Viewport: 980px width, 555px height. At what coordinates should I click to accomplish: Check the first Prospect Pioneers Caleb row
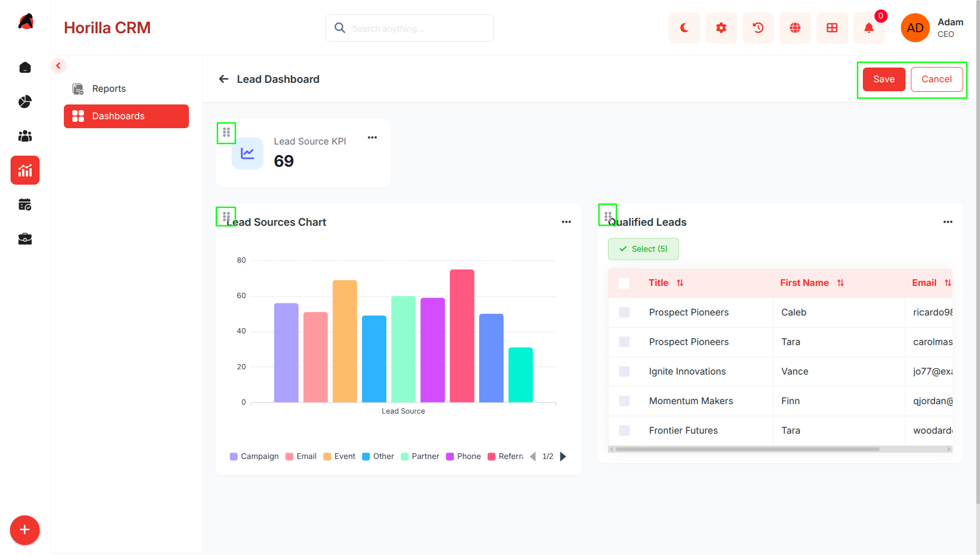[x=624, y=312]
